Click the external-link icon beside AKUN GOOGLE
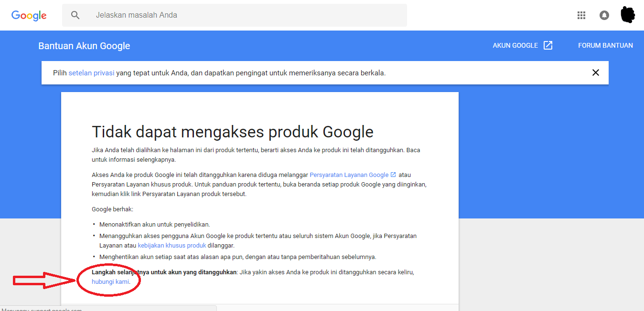 [x=548, y=45]
